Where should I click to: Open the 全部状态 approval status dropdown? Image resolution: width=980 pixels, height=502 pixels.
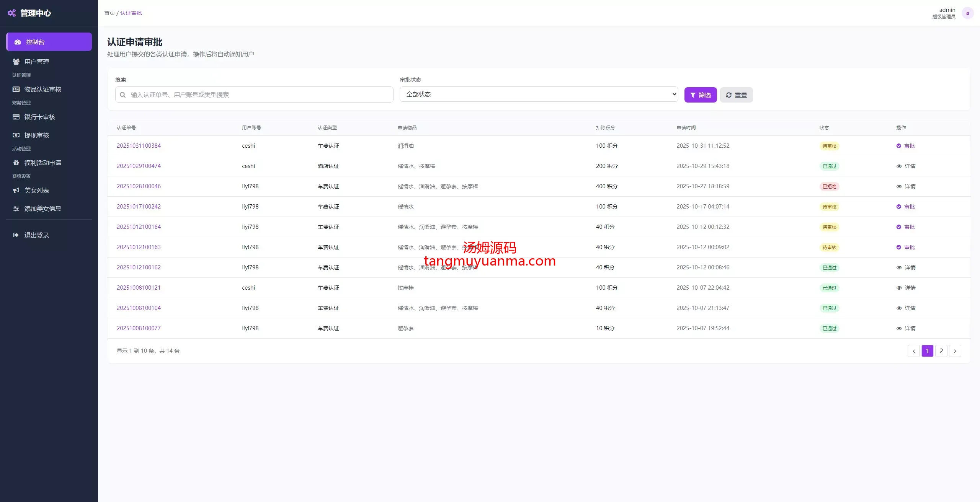click(539, 94)
